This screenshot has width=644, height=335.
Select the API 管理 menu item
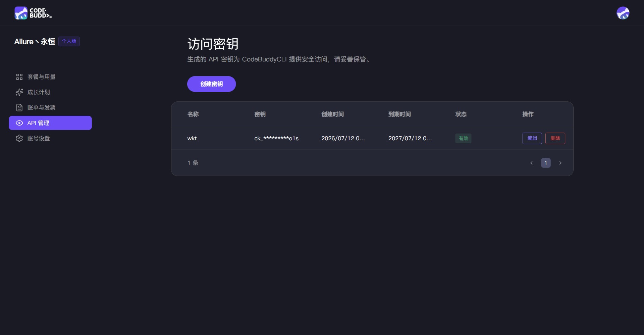coord(50,123)
